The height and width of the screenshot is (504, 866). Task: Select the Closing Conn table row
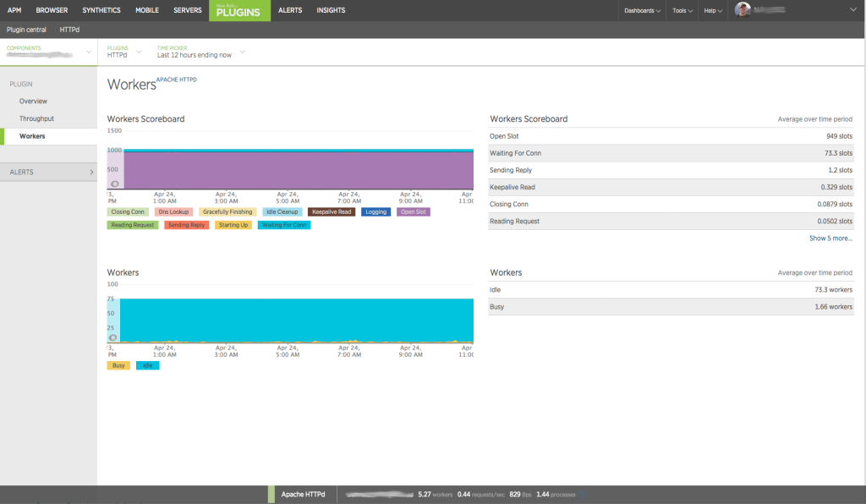tap(671, 205)
